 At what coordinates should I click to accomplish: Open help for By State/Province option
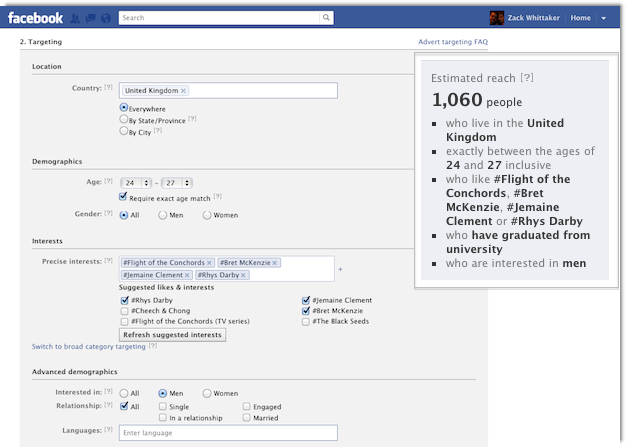[x=192, y=119]
